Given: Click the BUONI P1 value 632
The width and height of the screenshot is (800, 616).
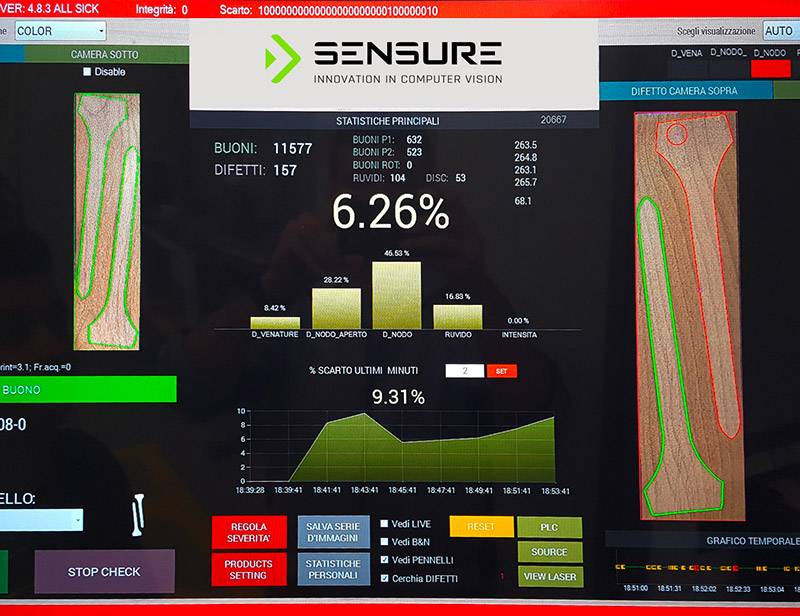Looking at the screenshot, I should pos(414,139).
